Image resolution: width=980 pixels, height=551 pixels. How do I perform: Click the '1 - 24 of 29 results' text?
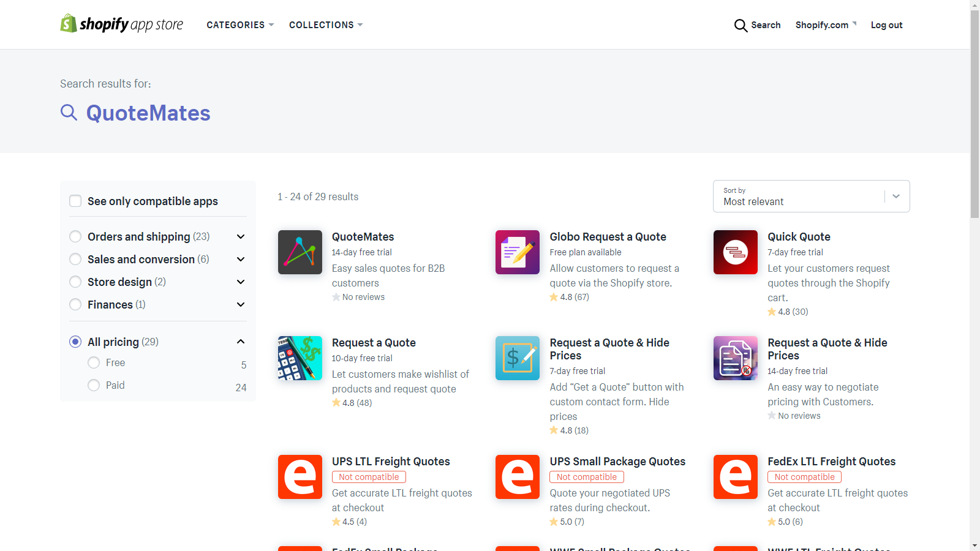[x=318, y=197]
